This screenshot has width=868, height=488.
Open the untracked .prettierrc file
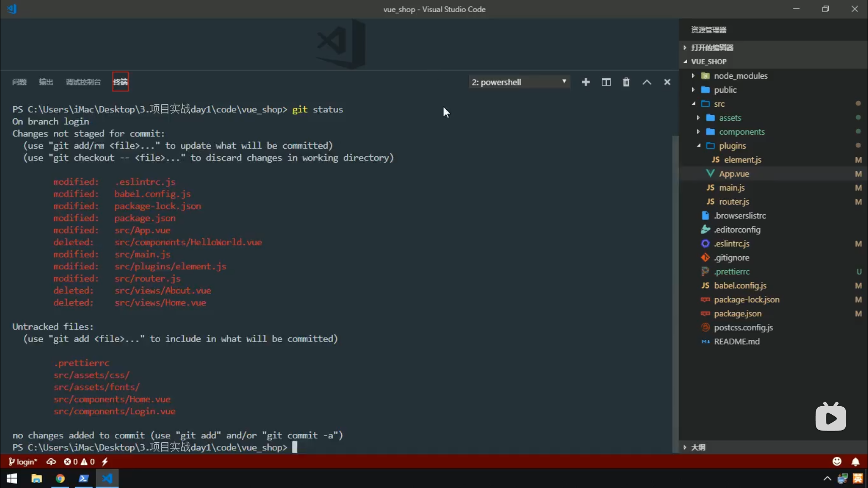[x=731, y=272]
